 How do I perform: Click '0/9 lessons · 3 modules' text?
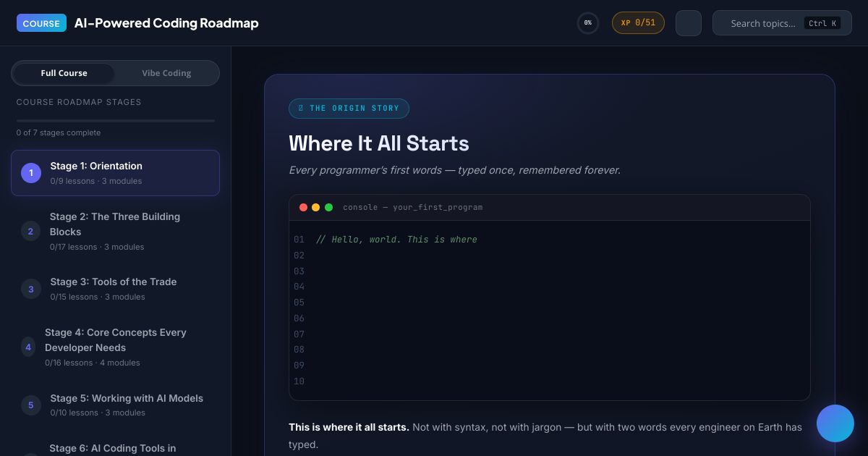(x=96, y=181)
